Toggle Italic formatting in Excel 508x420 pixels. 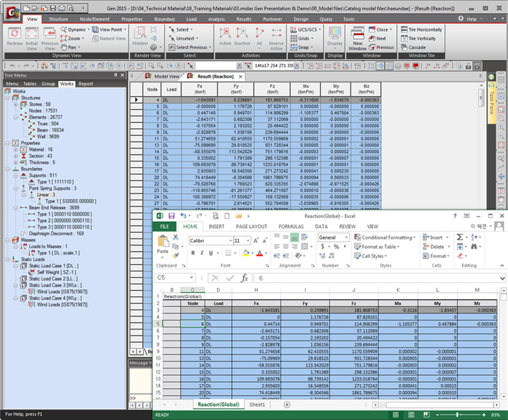click(x=201, y=253)
